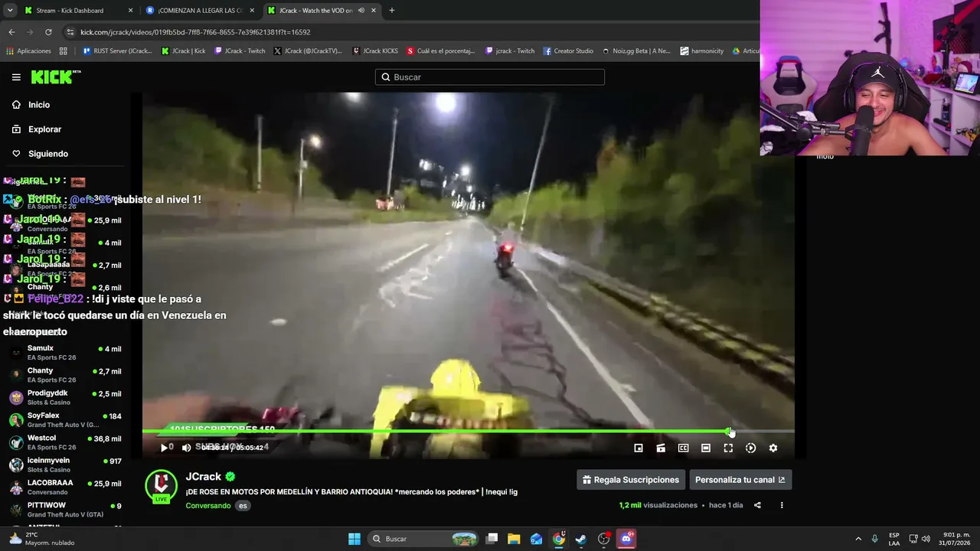Open Westcol channel in sidebar
Screen dimensions: 980x551
[65, 442]
